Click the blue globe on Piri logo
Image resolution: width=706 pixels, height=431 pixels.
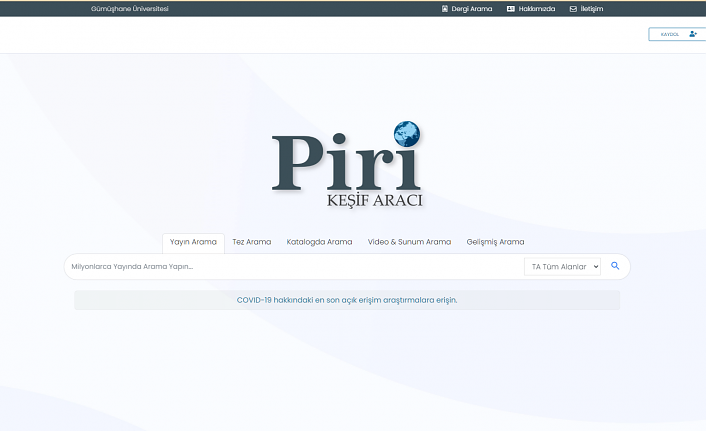point(407,133)
